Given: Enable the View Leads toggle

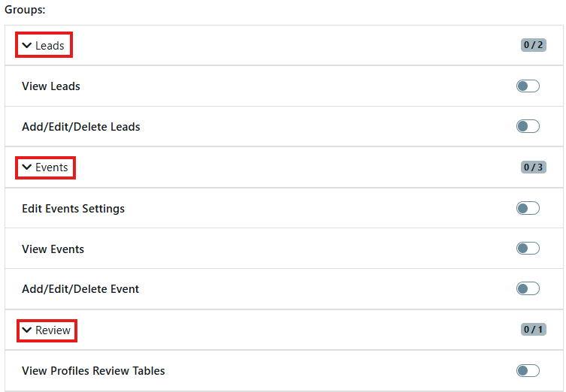Looking at the screenshot, I should click(x=528, y=86).
